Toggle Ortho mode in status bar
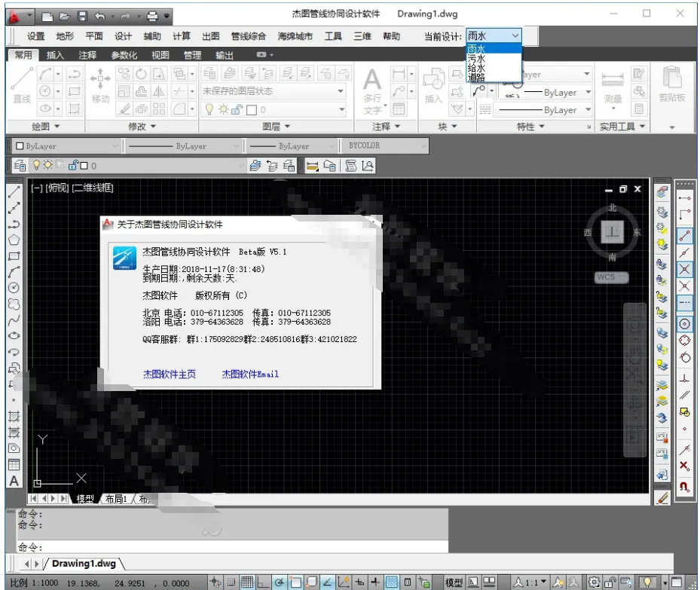 tap(263, 582)
